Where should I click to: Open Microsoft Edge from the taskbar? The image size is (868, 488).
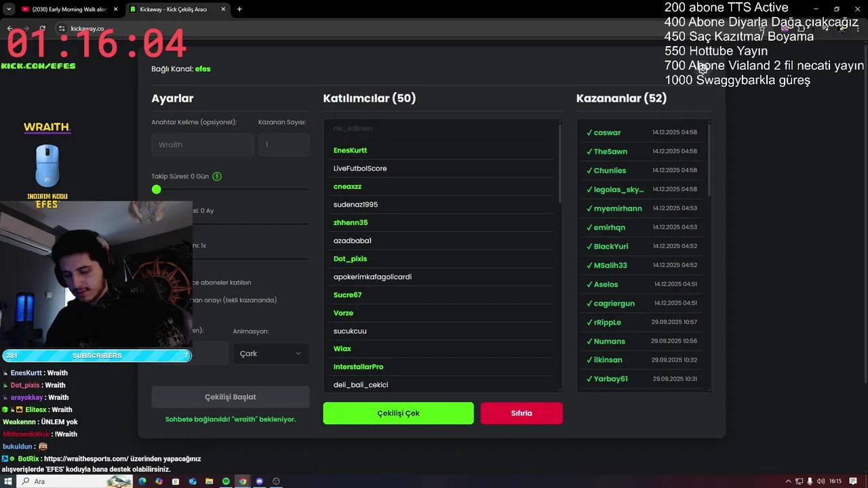(142, 481)
